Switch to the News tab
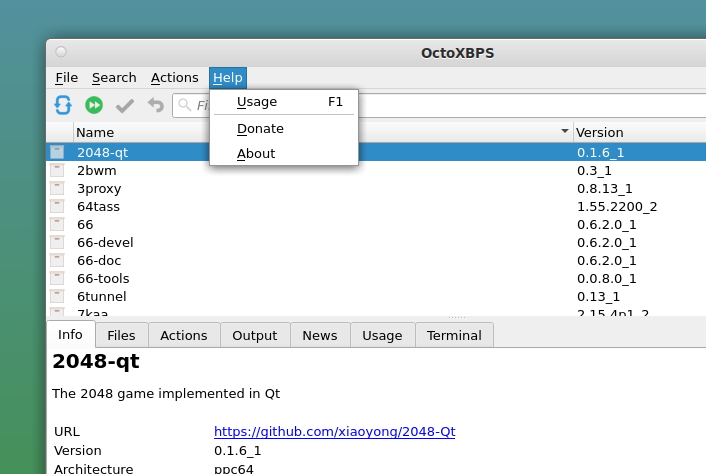Image resolution: width=706 pixels, height=474 pixels. pos(320,335)
